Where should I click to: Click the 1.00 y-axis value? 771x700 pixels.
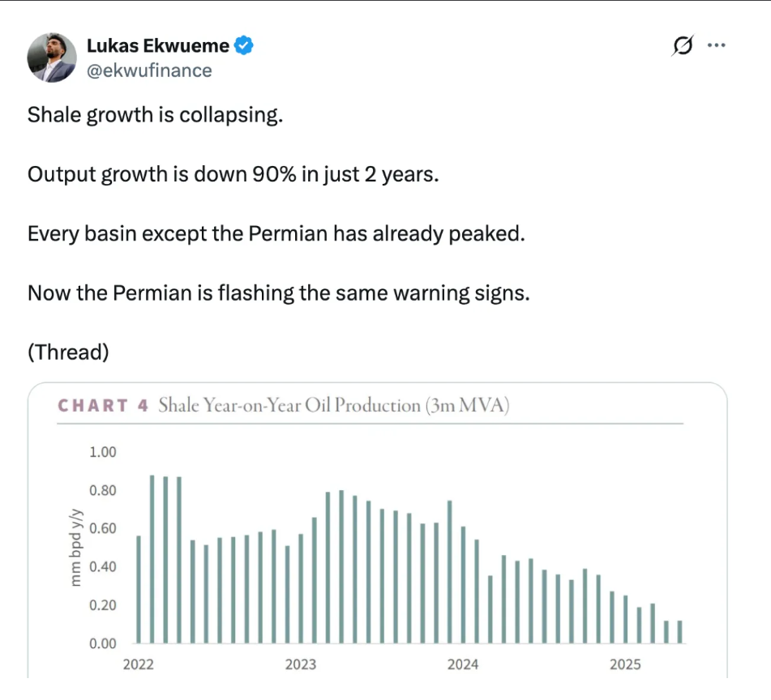(x=103, y=452)
